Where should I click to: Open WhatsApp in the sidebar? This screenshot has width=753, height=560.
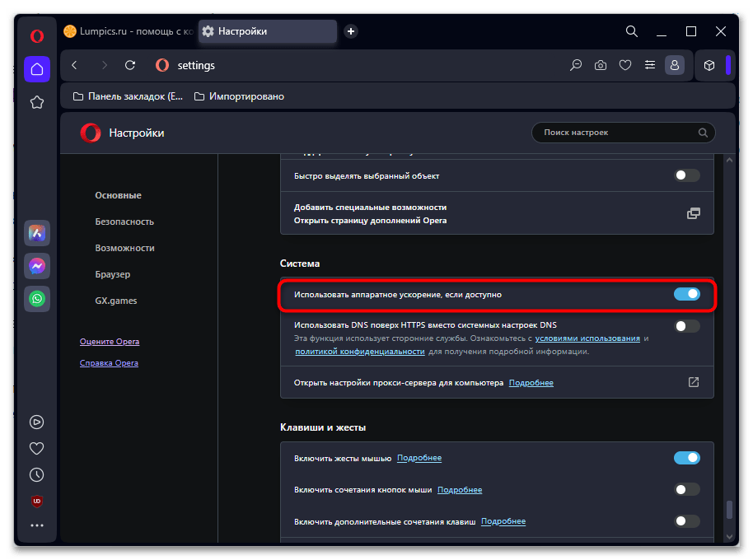point(37,298)
